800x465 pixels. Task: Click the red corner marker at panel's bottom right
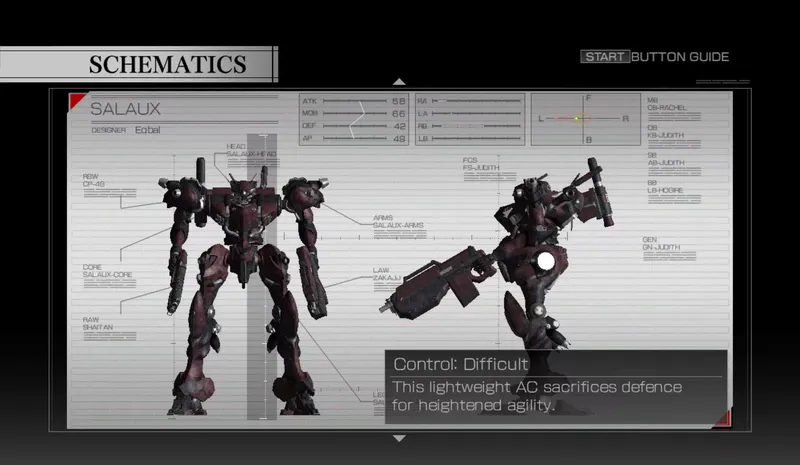pos(723,418)
